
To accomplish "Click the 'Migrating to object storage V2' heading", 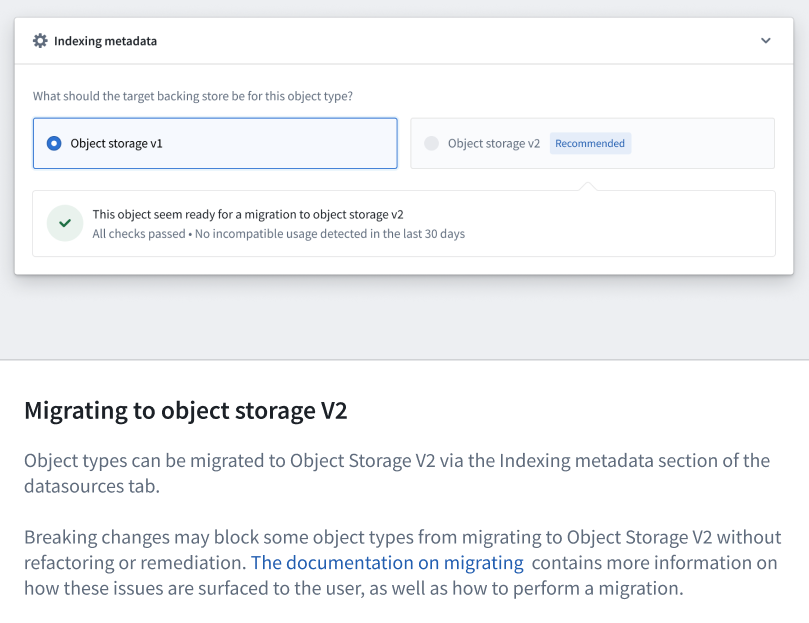I will click(186, 411).
